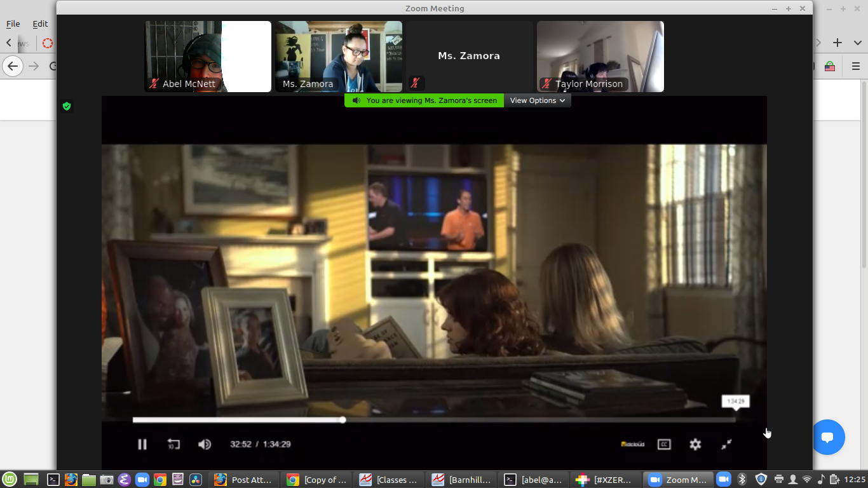Go back in the background browser
Screen dimensions: 868x488
(12, 66)
